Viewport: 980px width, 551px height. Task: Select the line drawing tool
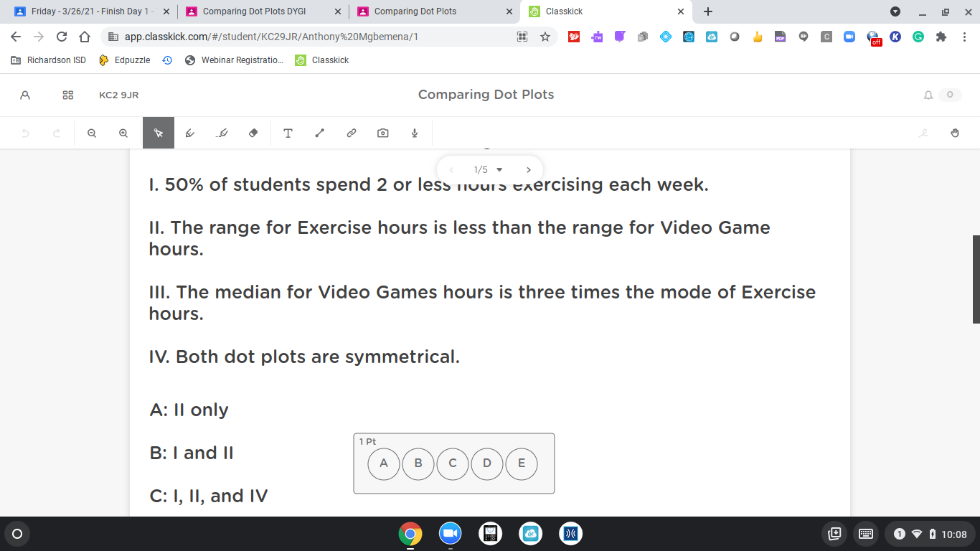pyautogui.click(x=320, y=133)
